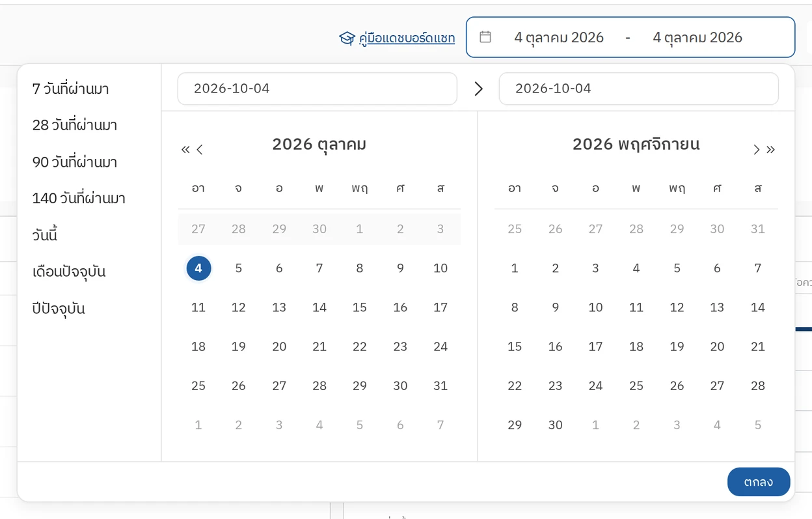Image resolution: width=812 pixels, height=519 pixels.
Task: Select greyed-out 31 in November's first row
Action: 758,229
